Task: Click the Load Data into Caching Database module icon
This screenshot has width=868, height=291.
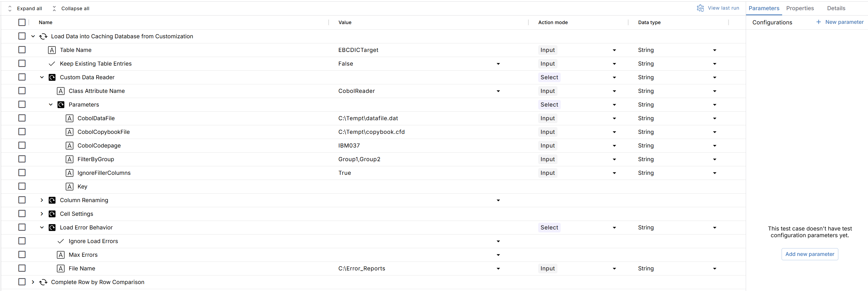Action: [x=43, y=36]
